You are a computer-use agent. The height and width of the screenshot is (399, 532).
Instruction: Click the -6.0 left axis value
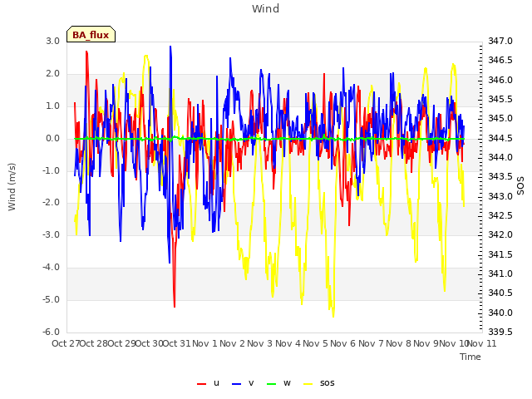click(x=52, y=332)
